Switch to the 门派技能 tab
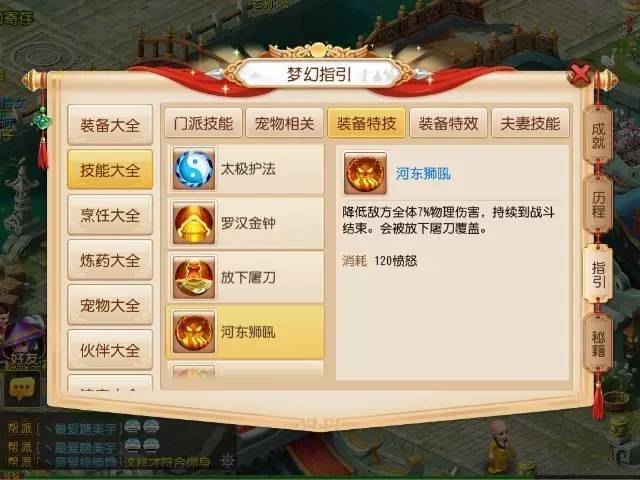 click(x=203, y=123)
